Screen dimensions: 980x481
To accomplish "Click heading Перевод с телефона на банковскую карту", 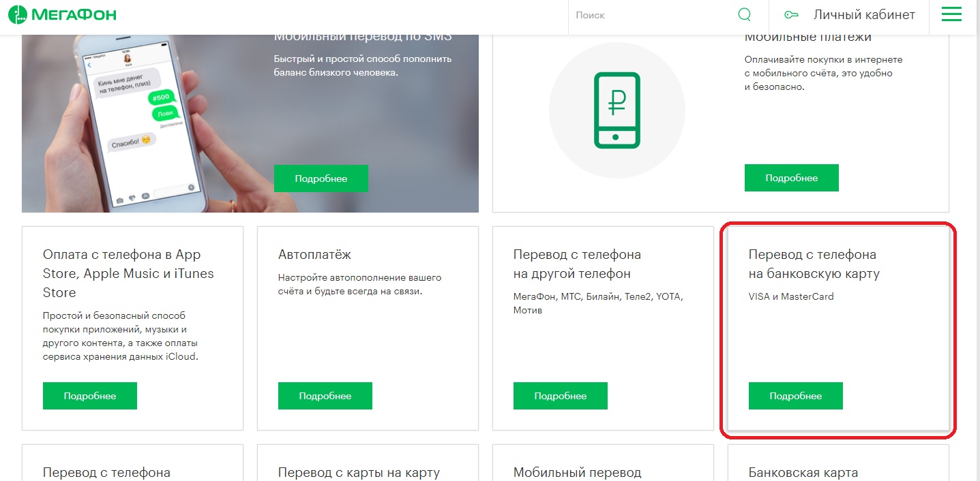I will click(814, 264).
